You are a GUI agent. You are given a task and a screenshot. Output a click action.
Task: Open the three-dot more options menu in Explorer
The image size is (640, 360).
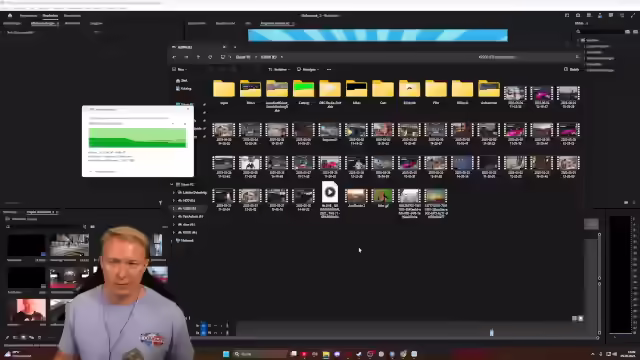coord(329,69)
